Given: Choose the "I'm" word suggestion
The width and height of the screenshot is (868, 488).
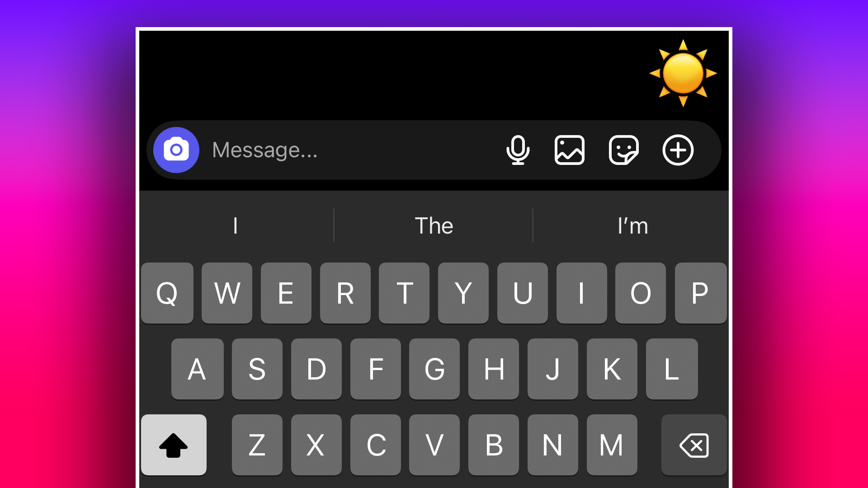Looking at the screenshot, I should pos(632,225).
